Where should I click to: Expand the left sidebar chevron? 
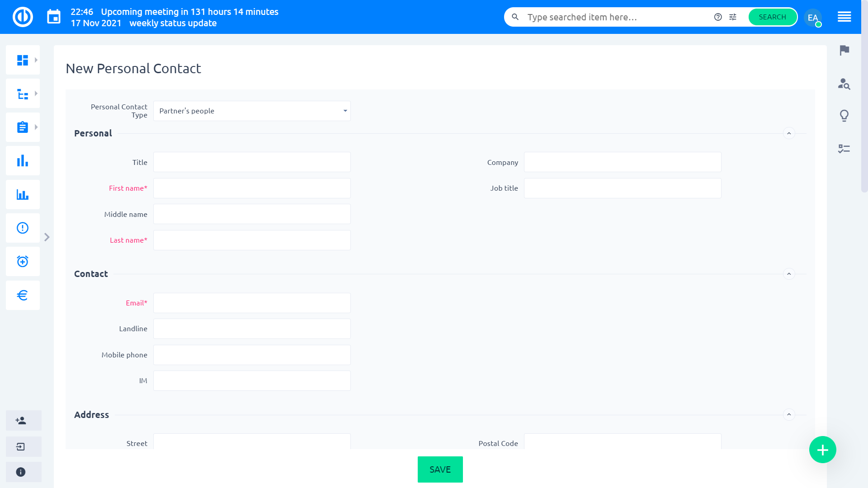tap(47, 237)
